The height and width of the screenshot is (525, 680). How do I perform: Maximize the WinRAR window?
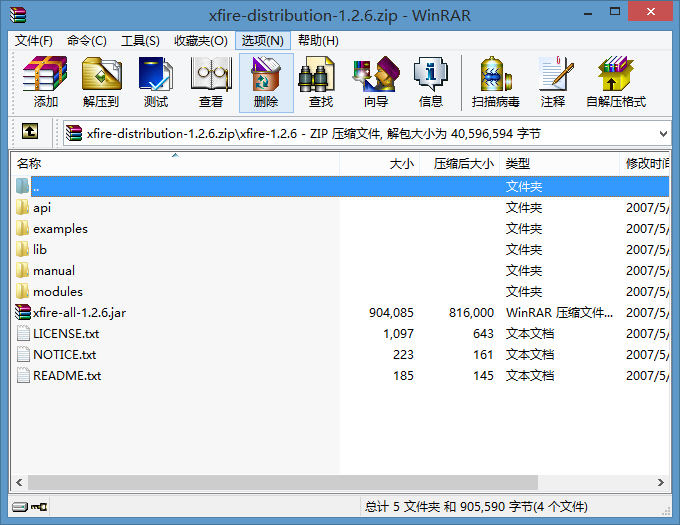(x=615, y=12)
